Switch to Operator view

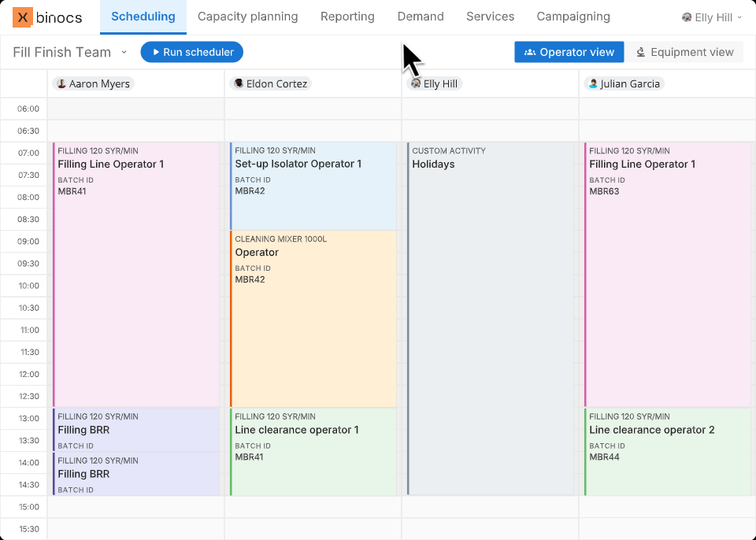(x=569, y=52)
